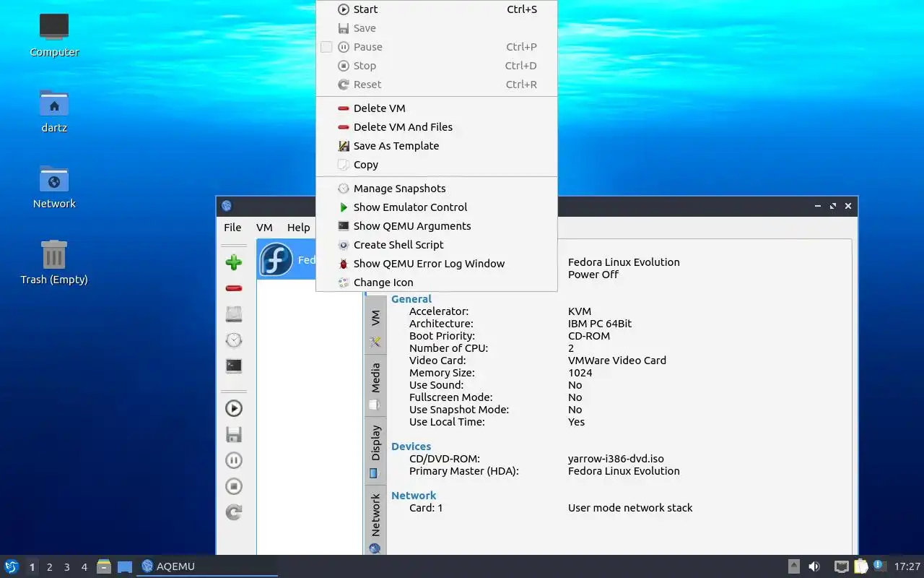Click the file manager taskbar launcher
Image resolution: width=924 pixels, height=578 pixels.
tap(104, 566)
